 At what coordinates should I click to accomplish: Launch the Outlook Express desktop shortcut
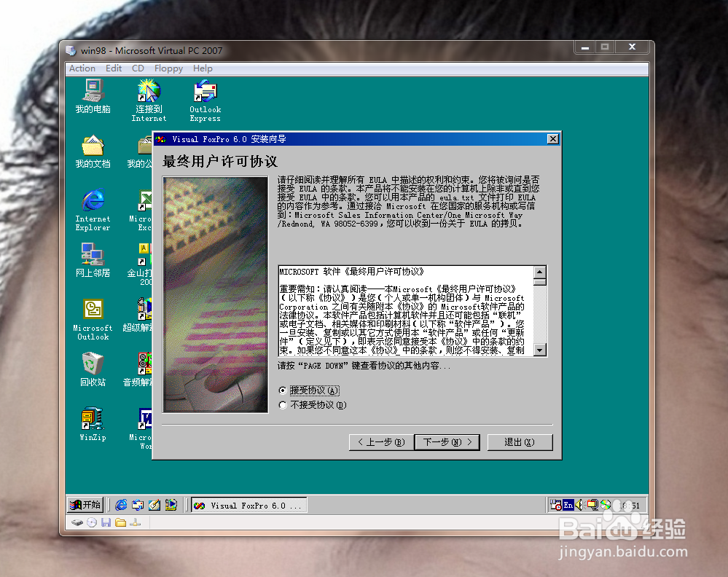point(206,101)
